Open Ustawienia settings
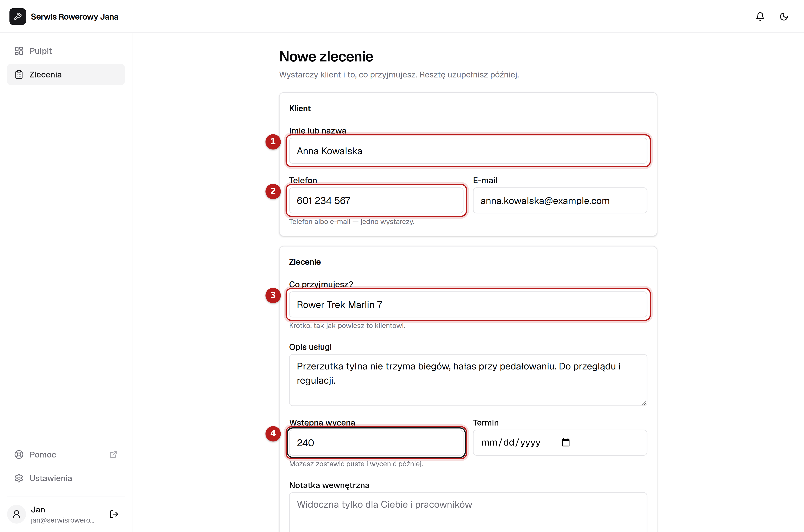The width and height of the screenshot is (804, 532). point(66,478)
